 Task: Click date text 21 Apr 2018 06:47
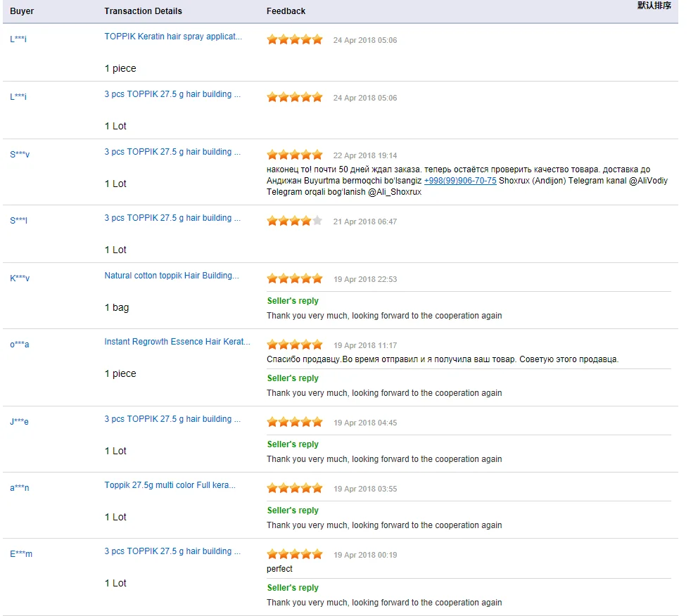point(365,222)
